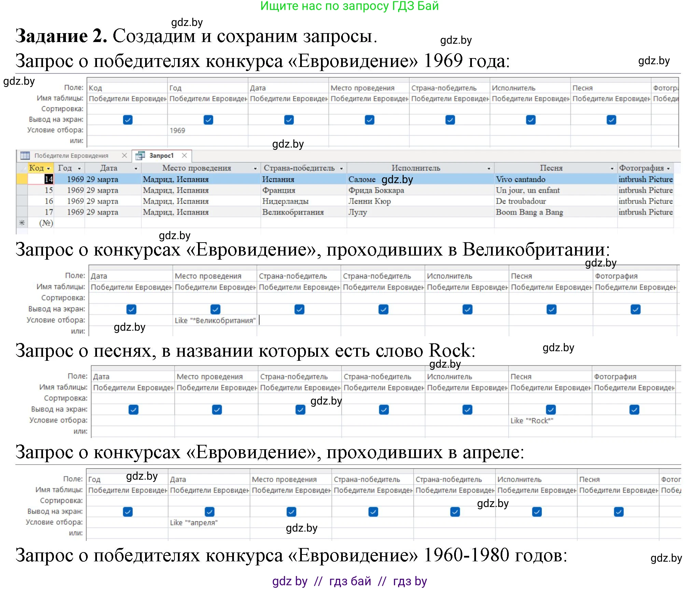
Task: Uncheck display checkbox under Фотография in Rock query
Action: (634, 409)
